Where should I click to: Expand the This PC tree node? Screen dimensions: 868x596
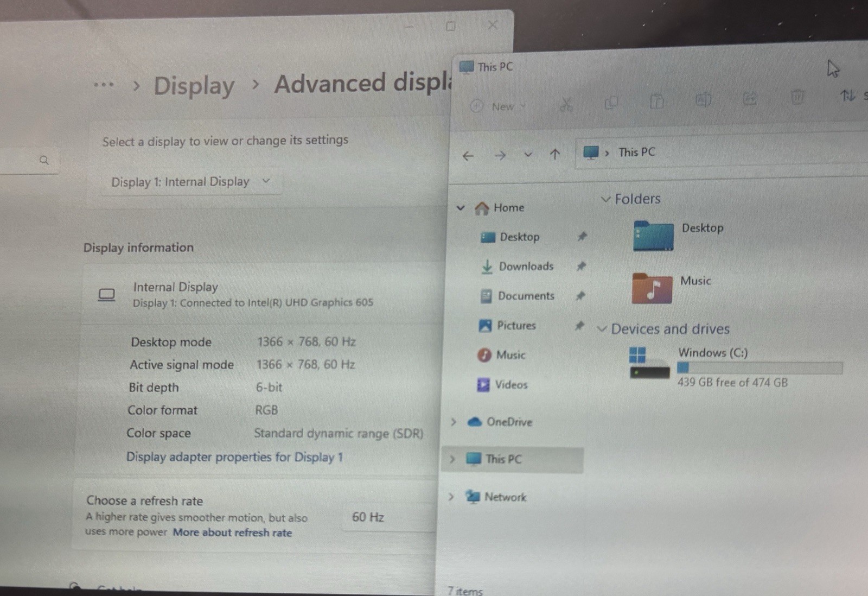click(452, 459)
